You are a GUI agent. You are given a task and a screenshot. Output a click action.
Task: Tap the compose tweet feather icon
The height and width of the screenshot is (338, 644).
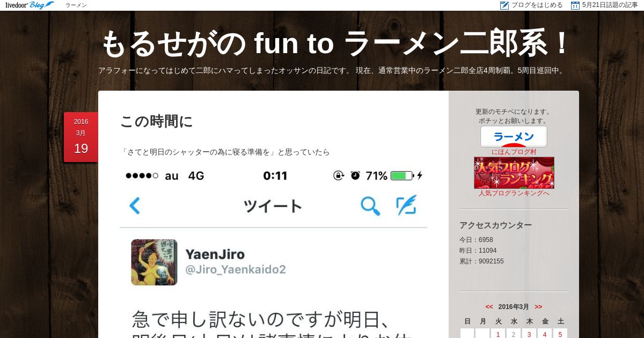point(406,205)
